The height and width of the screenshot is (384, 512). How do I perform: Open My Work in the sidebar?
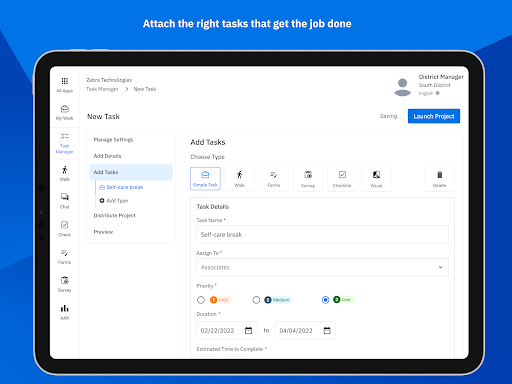pos(65,113)
